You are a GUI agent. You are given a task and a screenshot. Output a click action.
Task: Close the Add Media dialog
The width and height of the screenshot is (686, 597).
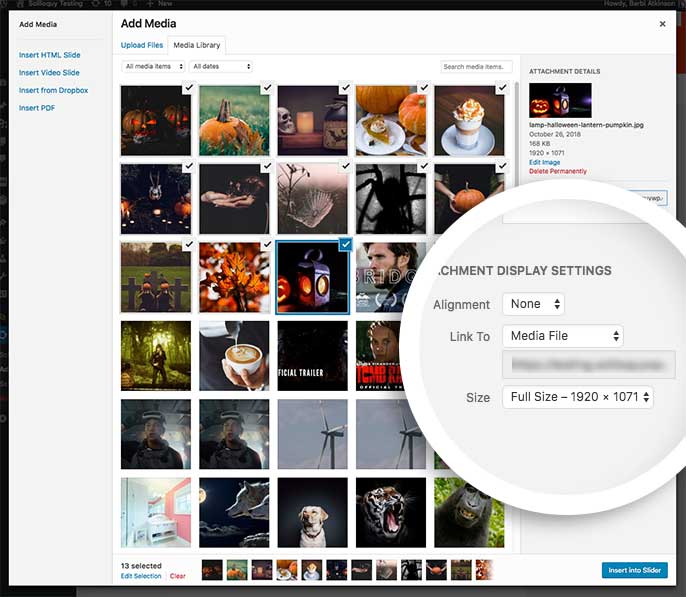tap(662, 24)
